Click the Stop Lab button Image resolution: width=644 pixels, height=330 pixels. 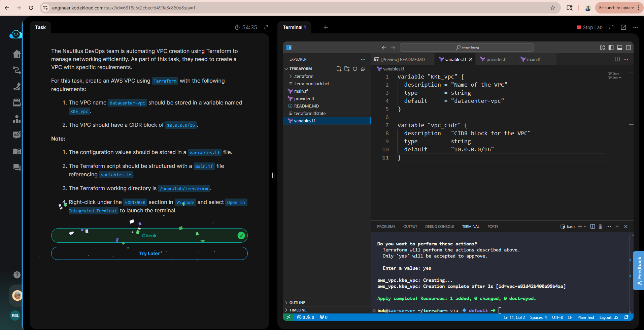[589, 27]
